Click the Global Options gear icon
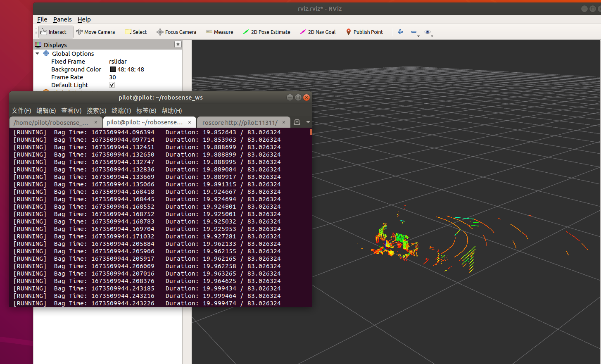This screenshot has height=364, width=601. 46,53
